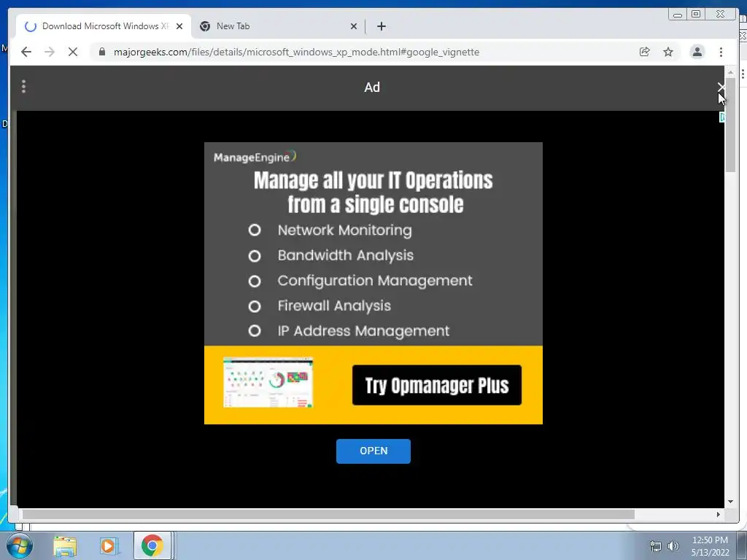The image size is (747, 560).
Task: Open ad options three-dot menu
Action: click(24, 86)
